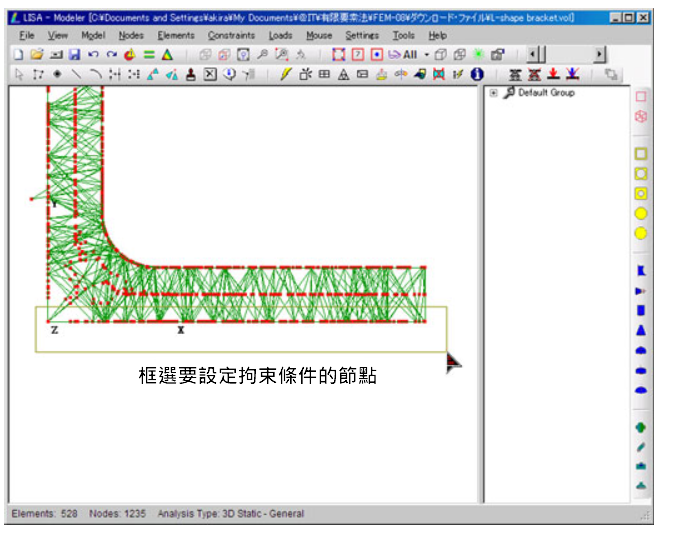Click the green cross-shaped icon
The image size is (676, 533).
point(641,427)
